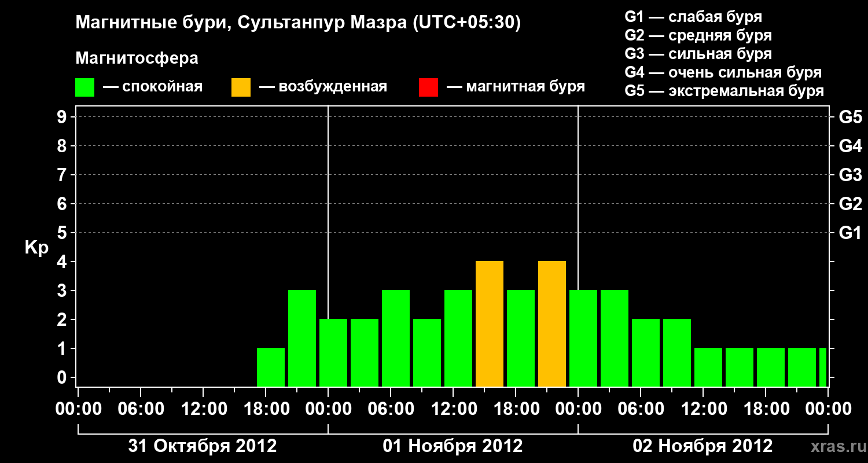868x463 pixels.
Task: Click the green 'спокойная' legend swatch
Action: 85,87
